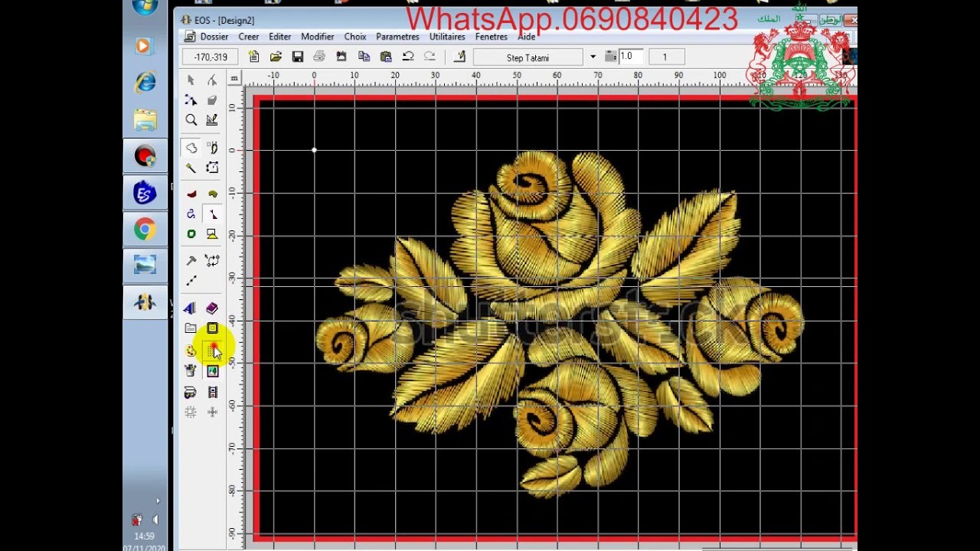Select the dark red shape fill tool
This screenshot has width=980, height=551.
coord(191,194)
